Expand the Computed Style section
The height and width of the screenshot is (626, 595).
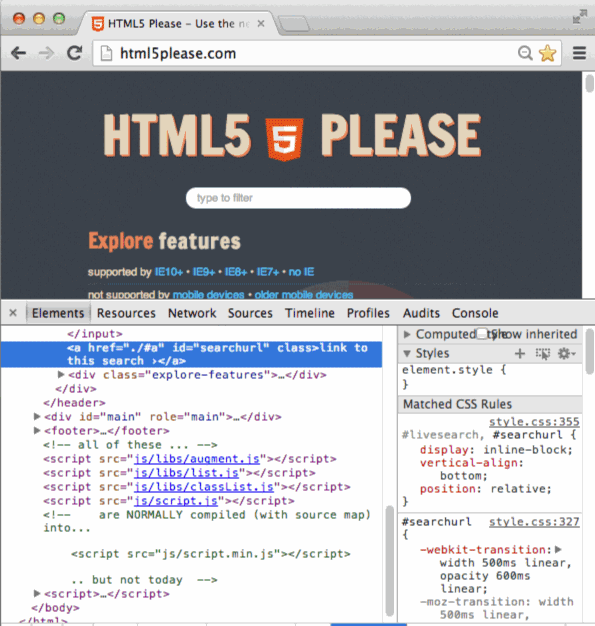[x=407, y=334]
